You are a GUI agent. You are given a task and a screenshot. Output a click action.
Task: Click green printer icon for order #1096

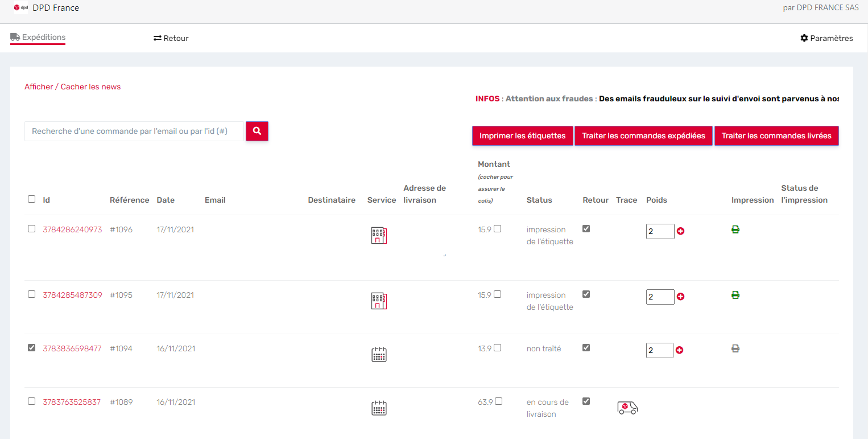(735, 229)
